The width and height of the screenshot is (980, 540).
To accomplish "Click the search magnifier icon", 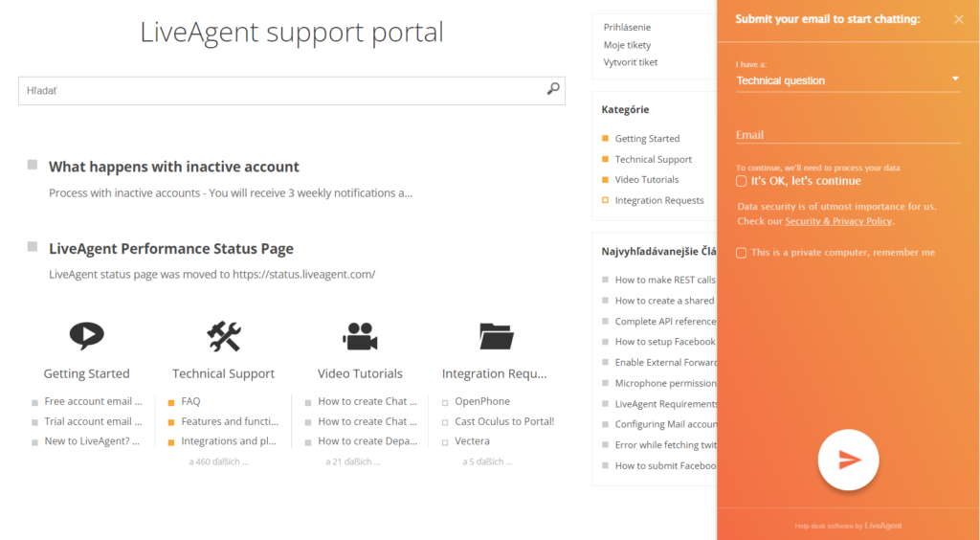I will [x=552, y=89].
